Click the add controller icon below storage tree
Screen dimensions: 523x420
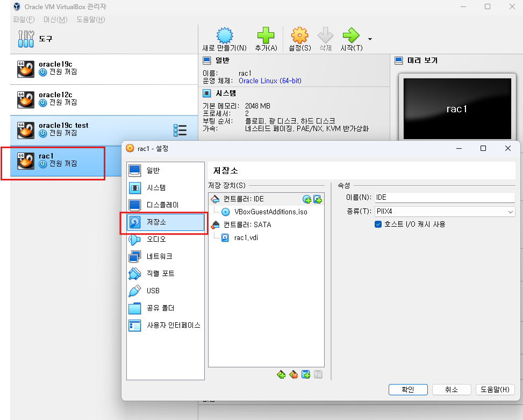281,375
